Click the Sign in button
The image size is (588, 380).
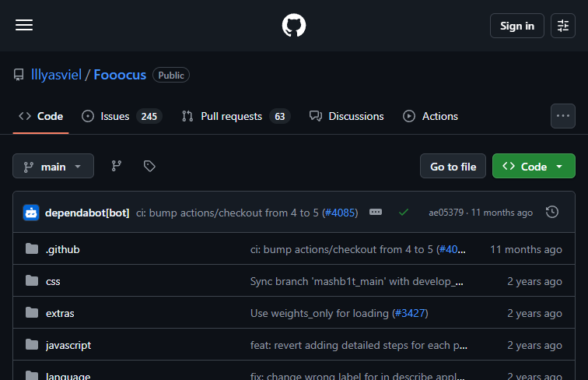pos(516,26)
